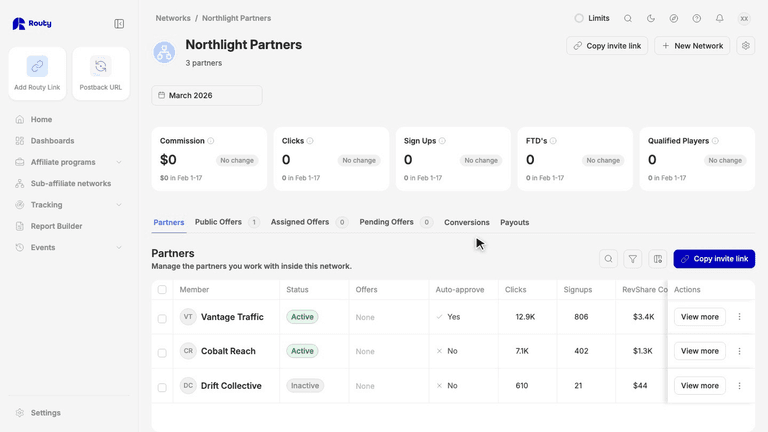Screen dimensions: 768x432
Task: Open the Postback URL tile
Action: coord(101,73)
